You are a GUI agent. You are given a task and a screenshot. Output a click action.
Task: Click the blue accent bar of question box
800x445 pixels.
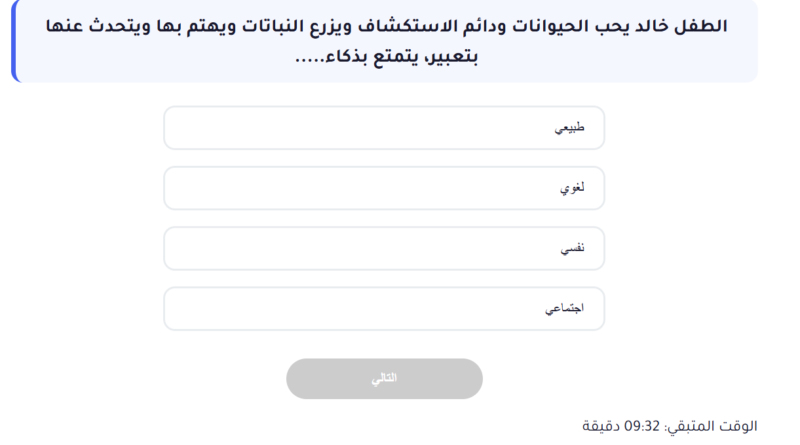14,41
